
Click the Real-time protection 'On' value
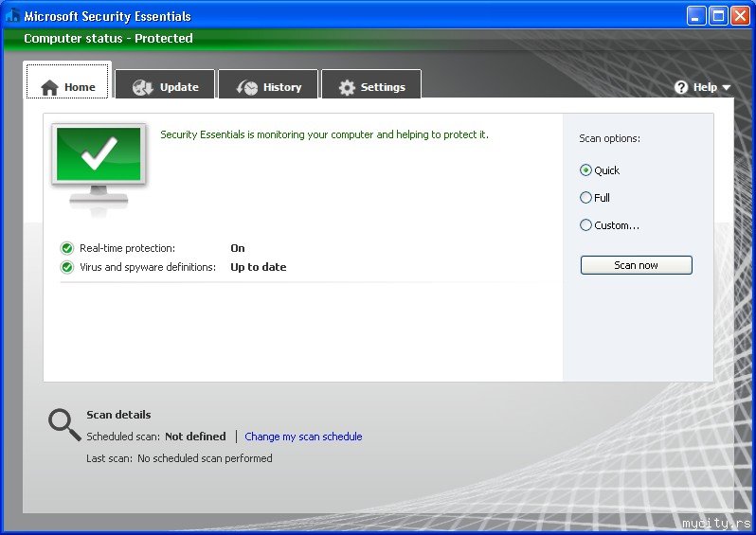coord(238,248)
